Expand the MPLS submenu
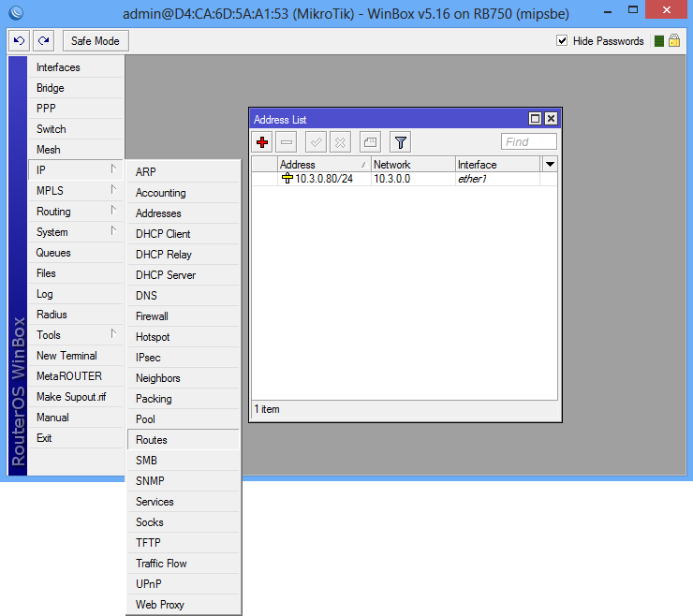The image size is (693, 616). 76,191
